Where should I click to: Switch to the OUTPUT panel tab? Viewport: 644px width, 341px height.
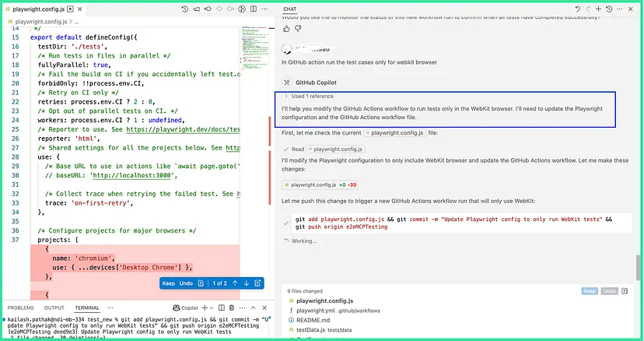(54, 308)
